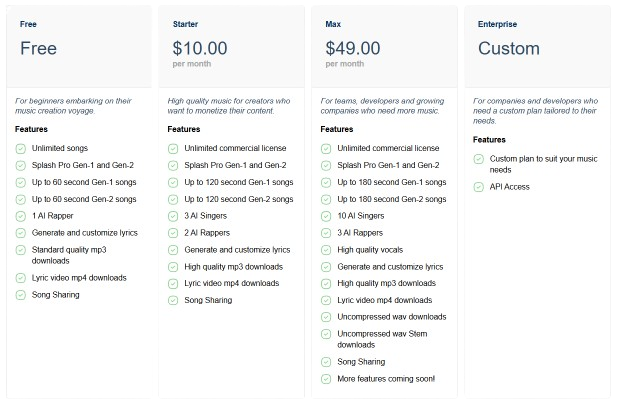Click checkmark icon next to High quality vocals
Image resolution: width=618 pixels, height=404 pixels.
tap(326, 250)
